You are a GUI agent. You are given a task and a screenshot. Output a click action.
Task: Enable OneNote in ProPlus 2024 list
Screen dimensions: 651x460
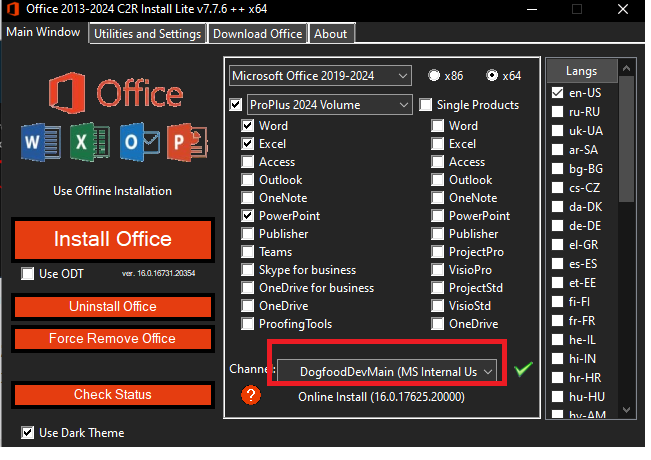click(x=247, y=198)
